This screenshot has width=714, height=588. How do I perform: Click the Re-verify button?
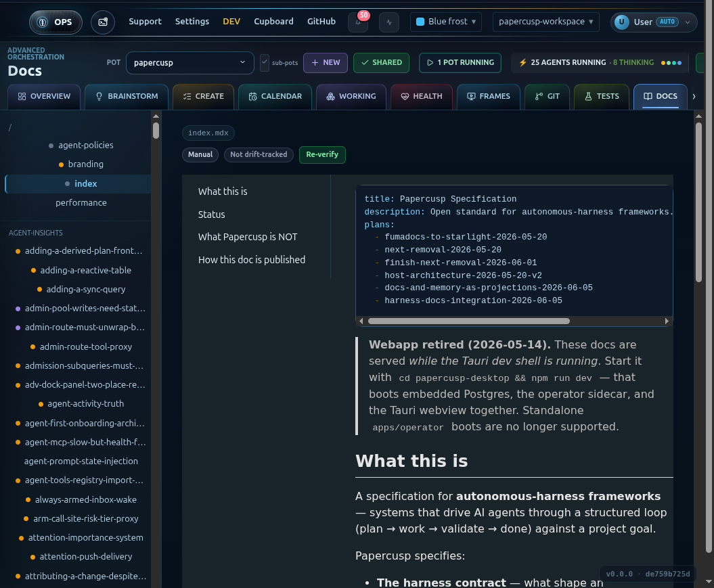[x=322, y=155]
